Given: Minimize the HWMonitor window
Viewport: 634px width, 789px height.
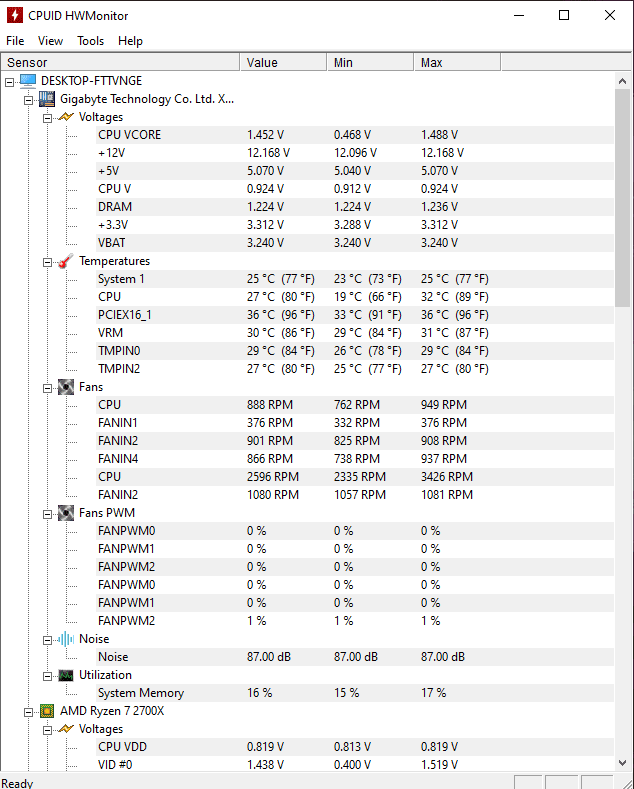Looking at the screenshot, I should coord(519,15).
